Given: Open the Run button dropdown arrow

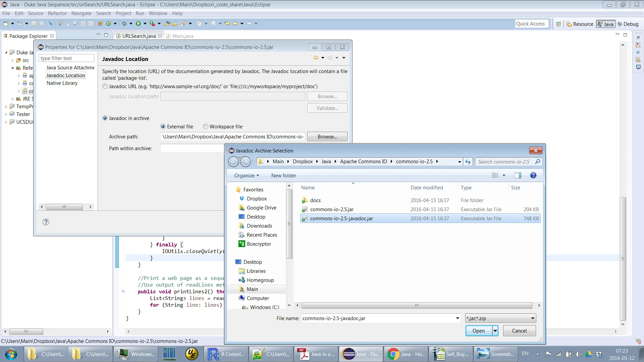Looking at the screenshot, I should tap(145, 23).
